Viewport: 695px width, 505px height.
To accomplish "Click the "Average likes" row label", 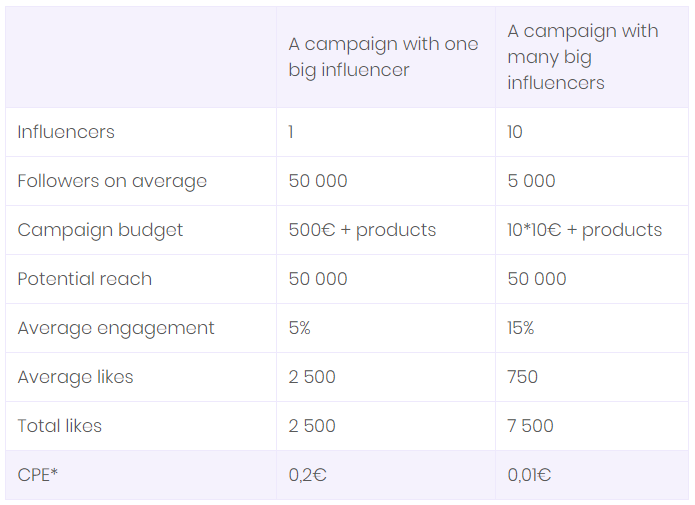I will click(x=75, y=377).
